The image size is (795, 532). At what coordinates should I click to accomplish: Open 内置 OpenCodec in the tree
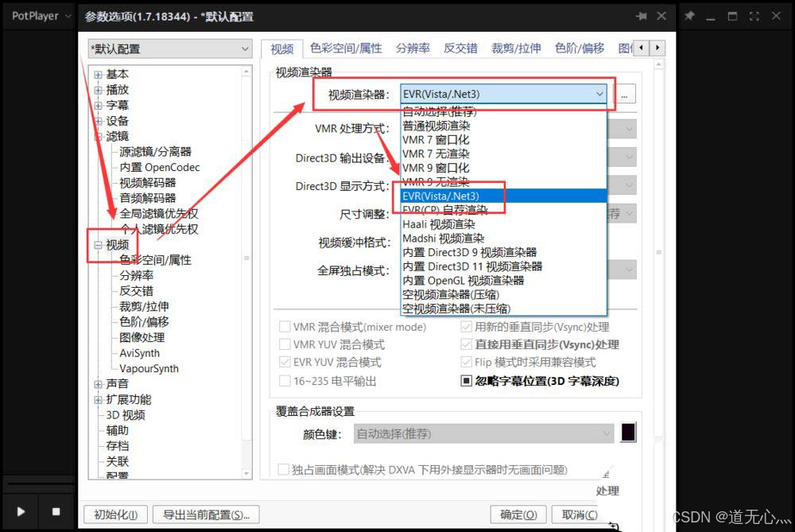coord(160,167)
